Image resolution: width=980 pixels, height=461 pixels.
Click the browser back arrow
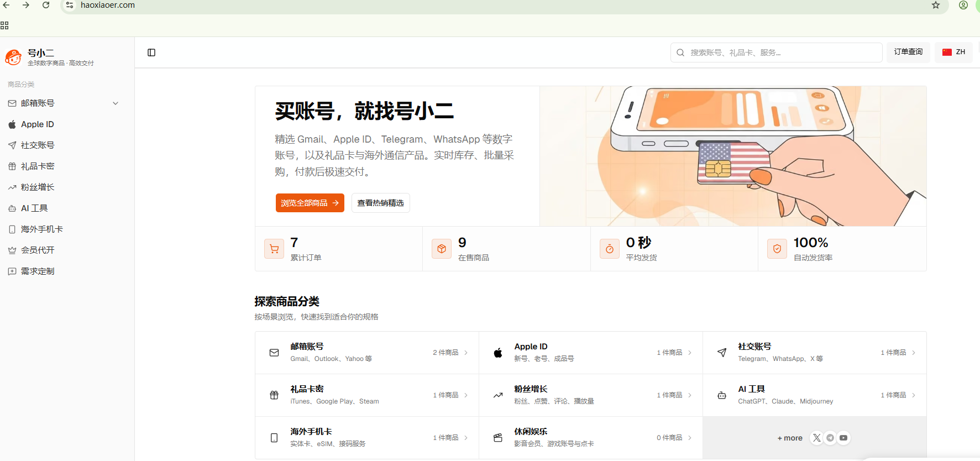click(7, 5)
